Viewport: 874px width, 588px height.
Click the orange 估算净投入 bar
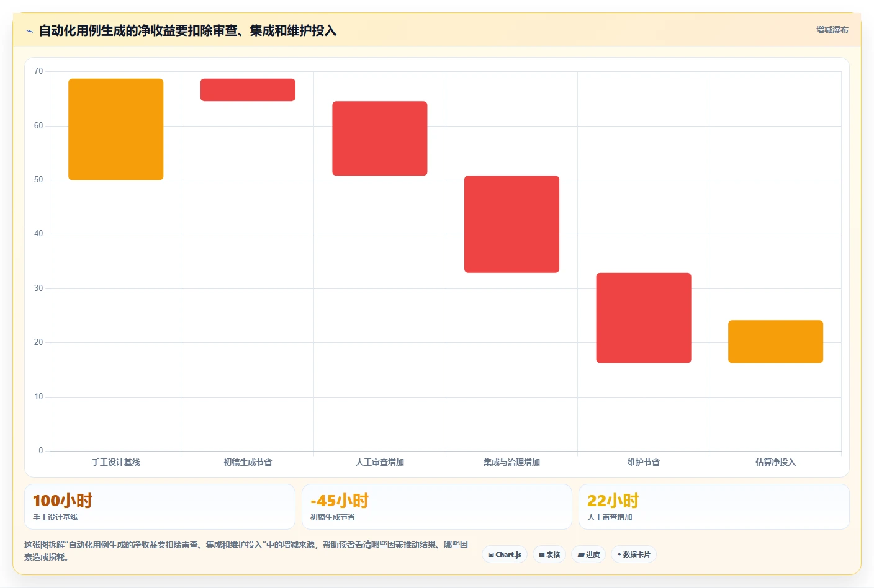pyautogui.click(x=775, y=342)
